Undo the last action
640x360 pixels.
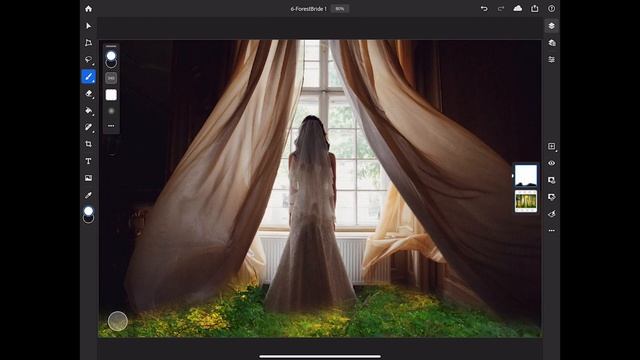coord(484,9)
